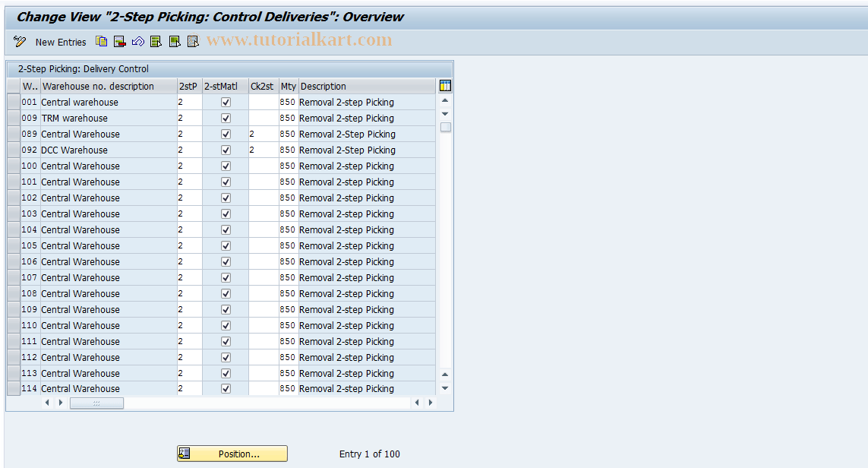
Task: Click the horizontal scrollbar right arrow
Action: [430, 403]
